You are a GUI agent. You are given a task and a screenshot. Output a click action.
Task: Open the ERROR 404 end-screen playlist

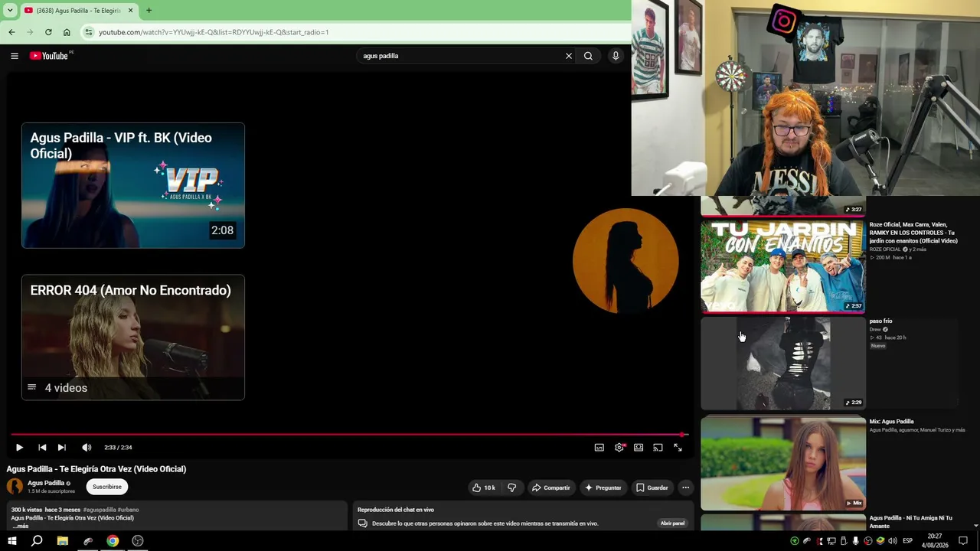click(133, 337)
